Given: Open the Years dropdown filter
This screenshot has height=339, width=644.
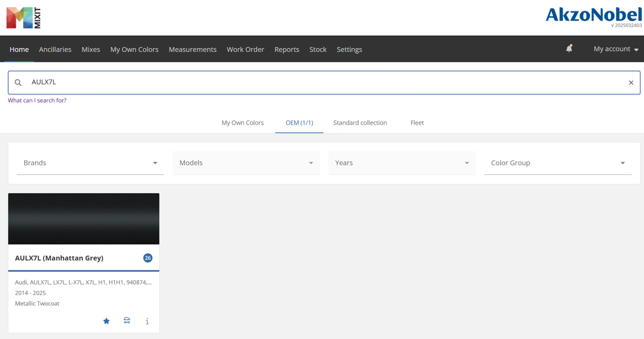Looking at the screenshot, I should (402, 163).
